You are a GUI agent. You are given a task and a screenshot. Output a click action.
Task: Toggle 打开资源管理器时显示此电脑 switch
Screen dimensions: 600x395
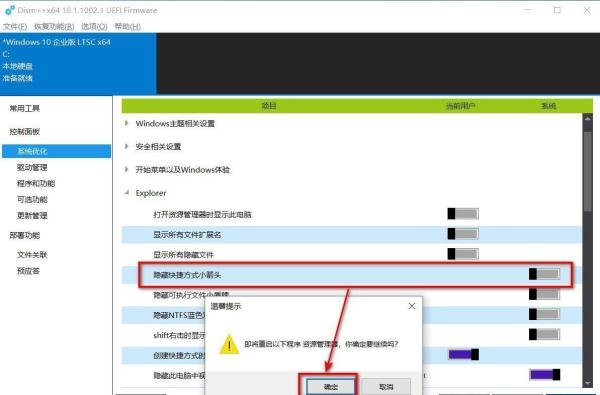(x=463, y=214)
